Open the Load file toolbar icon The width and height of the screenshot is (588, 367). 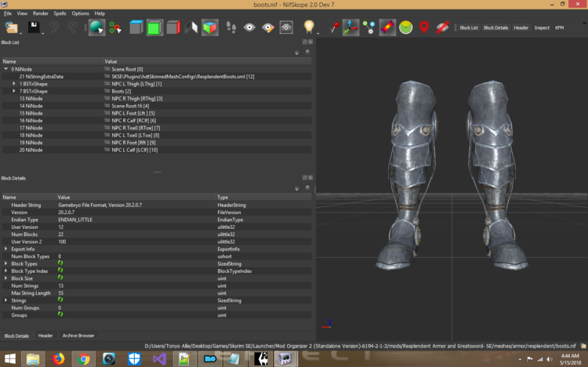pos(12,27)
